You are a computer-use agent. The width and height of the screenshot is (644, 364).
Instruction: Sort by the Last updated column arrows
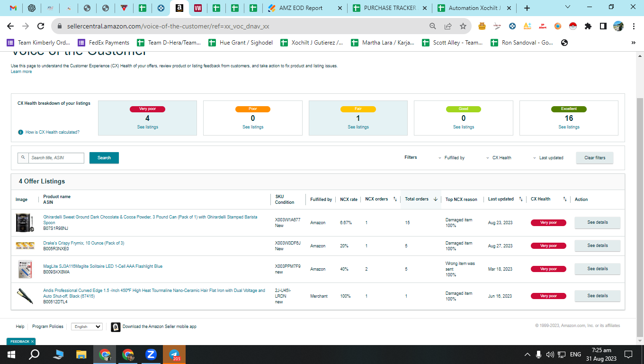pyautogui.click(x=520, y=199)
